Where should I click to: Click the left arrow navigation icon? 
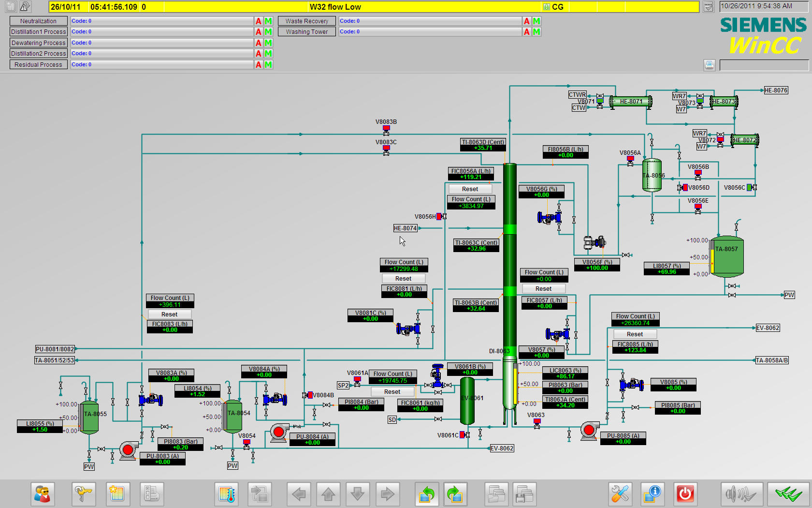pyautogui.click(x=299, y=494)
